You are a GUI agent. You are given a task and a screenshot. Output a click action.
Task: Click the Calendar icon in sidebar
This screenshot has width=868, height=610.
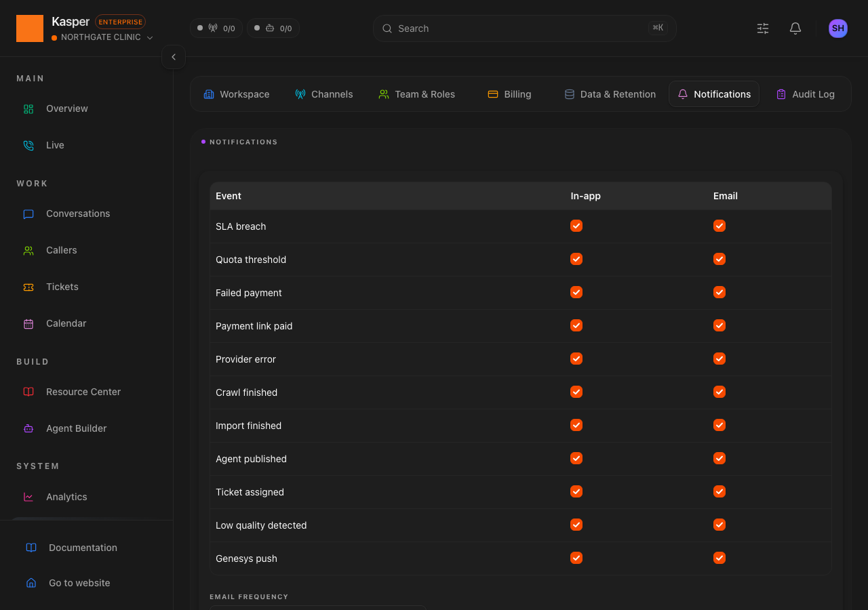click(x=28, y=323)
